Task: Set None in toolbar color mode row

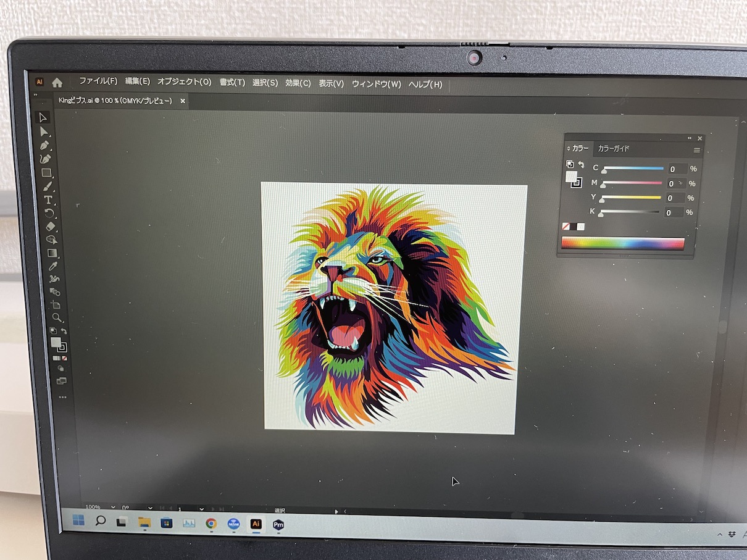Action: coord(64,358)
